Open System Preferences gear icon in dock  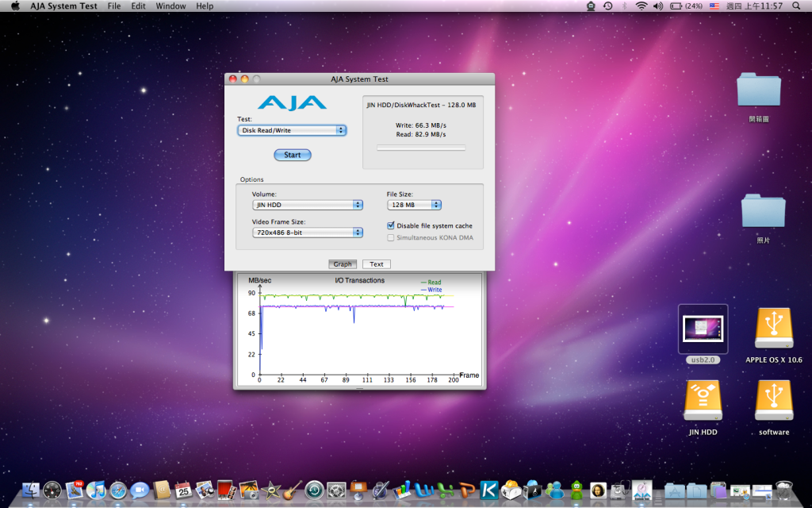point(336,490)
